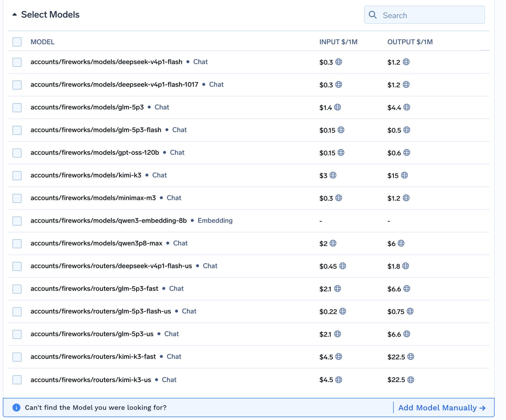Click globe icon next to minimax-m3 input $0.3
Image resolution: width=506 pixels, height=420 pixels.
point(339,198)
